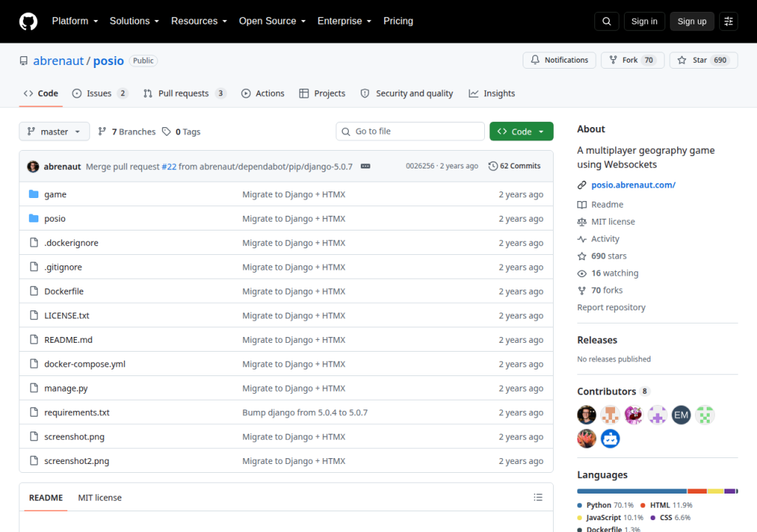Open the 'Bump django from 5.0.4 to 5.0.7' commit
757x532 pixels.
coord(305,413)
